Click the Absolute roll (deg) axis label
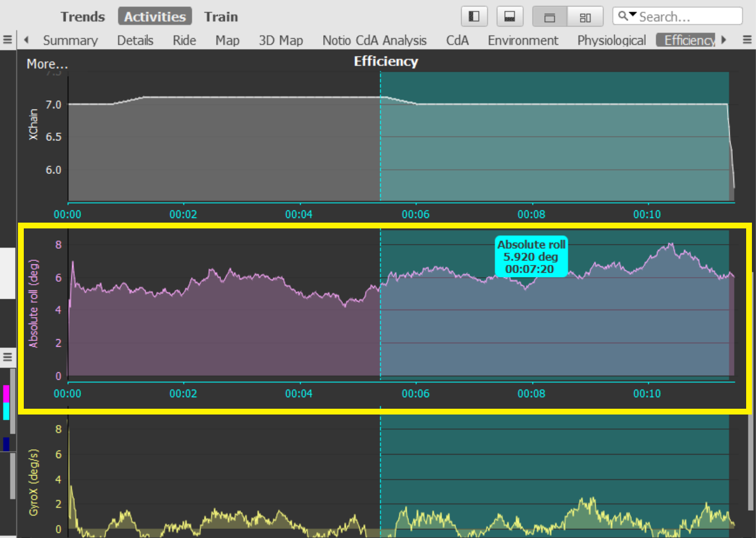 pyautogui.click(x=34, y=304)
